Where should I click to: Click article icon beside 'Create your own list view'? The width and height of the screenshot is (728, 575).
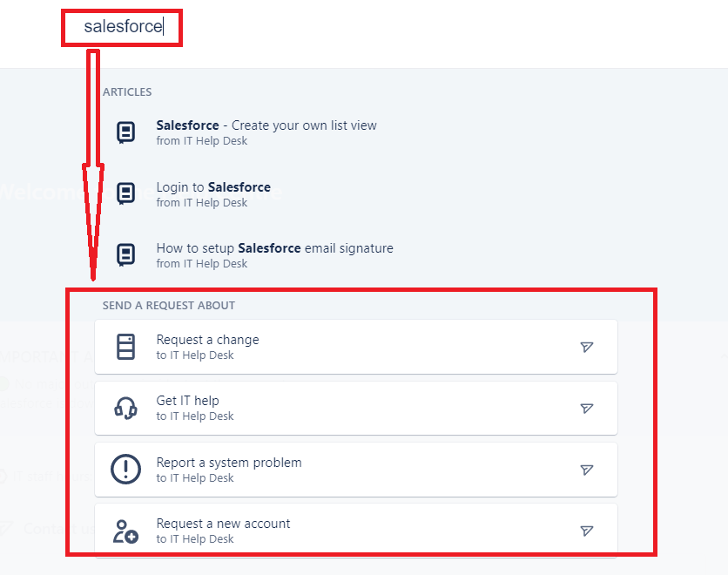point(125,132)
